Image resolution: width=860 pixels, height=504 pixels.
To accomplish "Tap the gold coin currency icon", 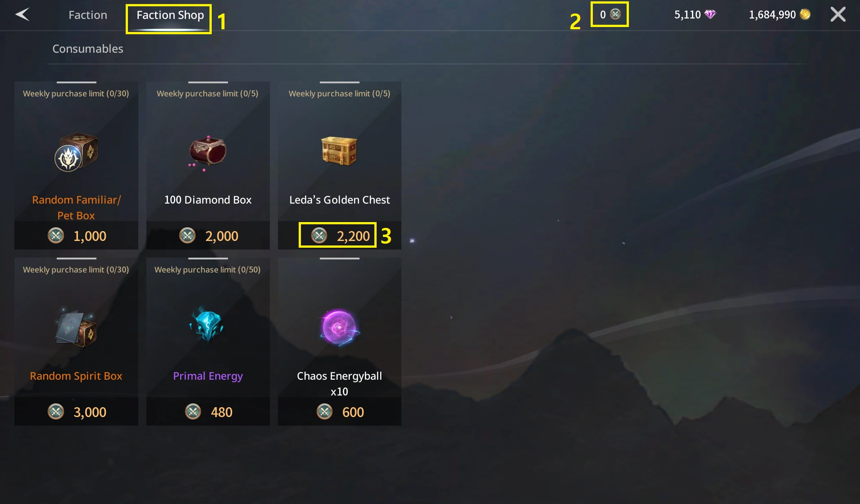I will (x=805, y=14).
